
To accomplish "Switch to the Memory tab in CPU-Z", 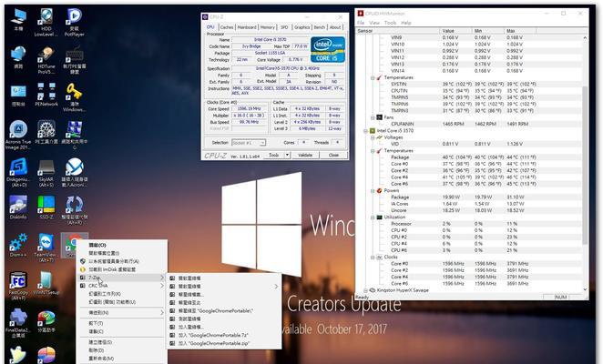I will pyautogui.click(x=267, y=27).
